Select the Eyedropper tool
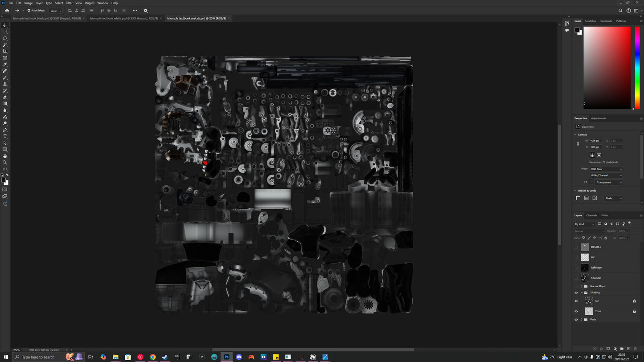This screenshot has width=644, height=362. pos(5,64)
